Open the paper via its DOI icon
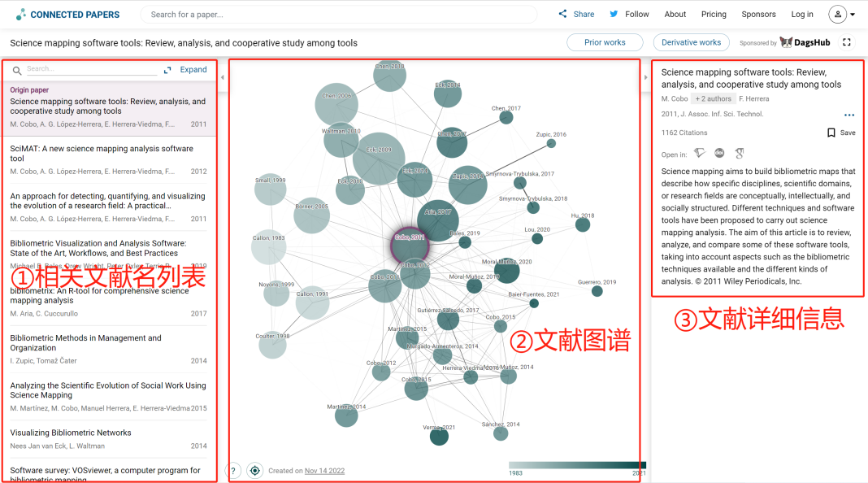The height and width of the screenshot is (483, 868). tap(720, 153)
